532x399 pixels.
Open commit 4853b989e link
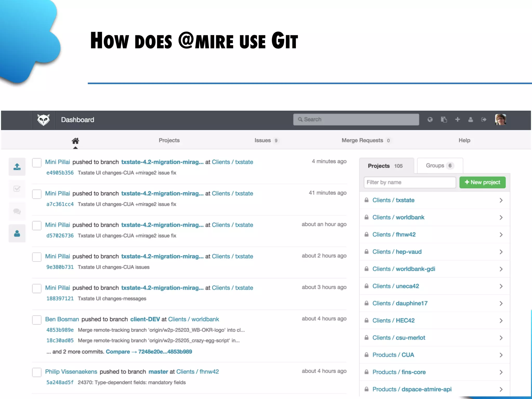60,330
